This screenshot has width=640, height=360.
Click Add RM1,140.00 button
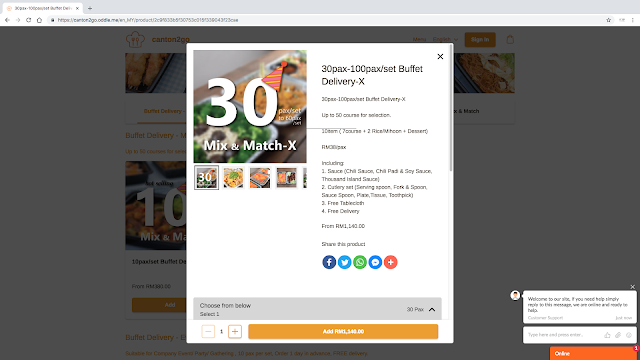[343, 331]
